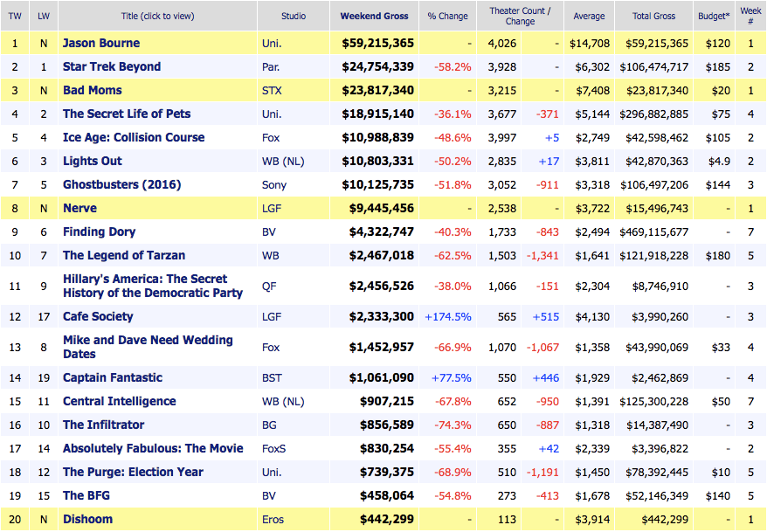
Task: Sort table by Title column header
Action: pos(157,16)
